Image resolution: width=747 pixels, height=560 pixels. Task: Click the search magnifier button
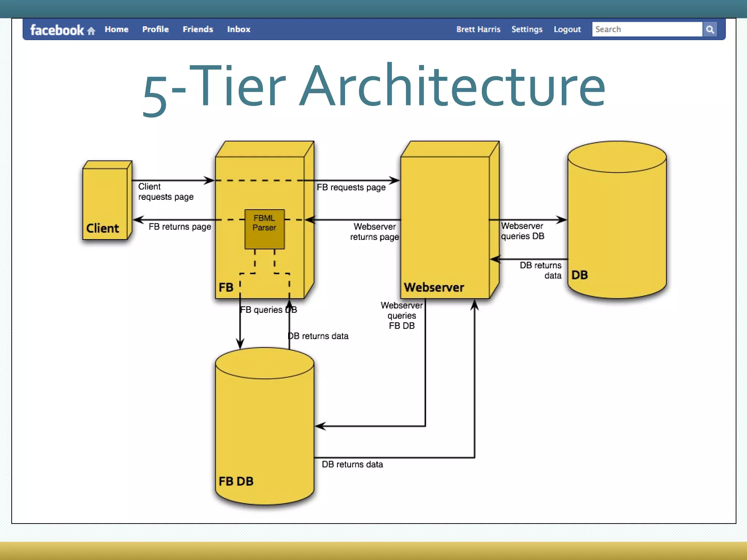click(x=710, y=30)
